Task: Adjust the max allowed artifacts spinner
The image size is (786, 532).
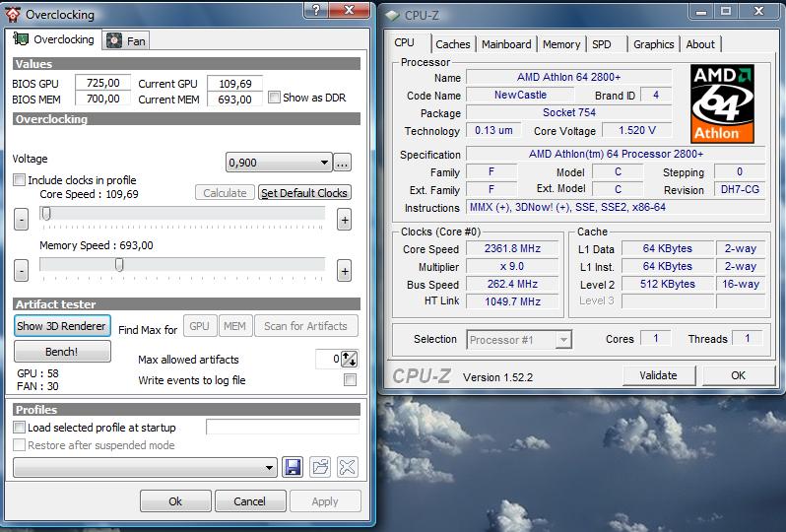Action: [349, 359]
